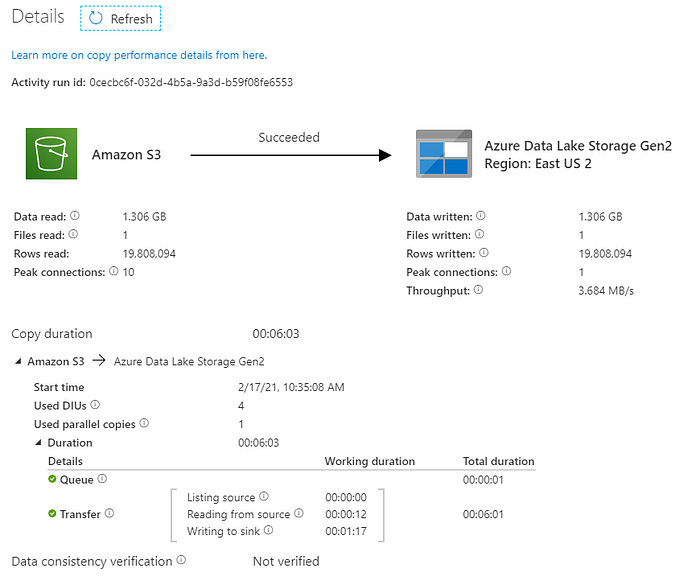
Task: Click the Rows read value 19,808,094
Action: click(x=149, y=254)
